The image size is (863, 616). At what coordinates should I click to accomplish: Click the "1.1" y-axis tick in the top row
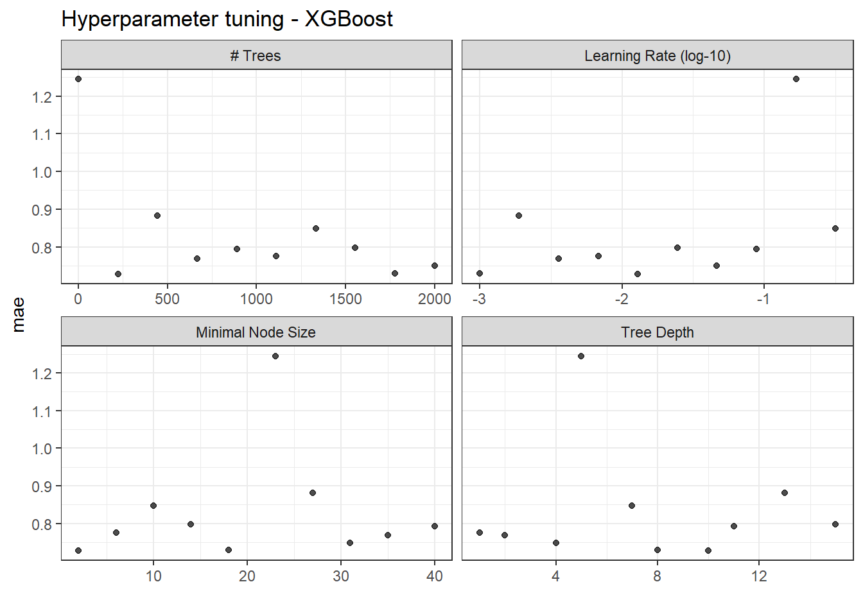coord(42,135)
